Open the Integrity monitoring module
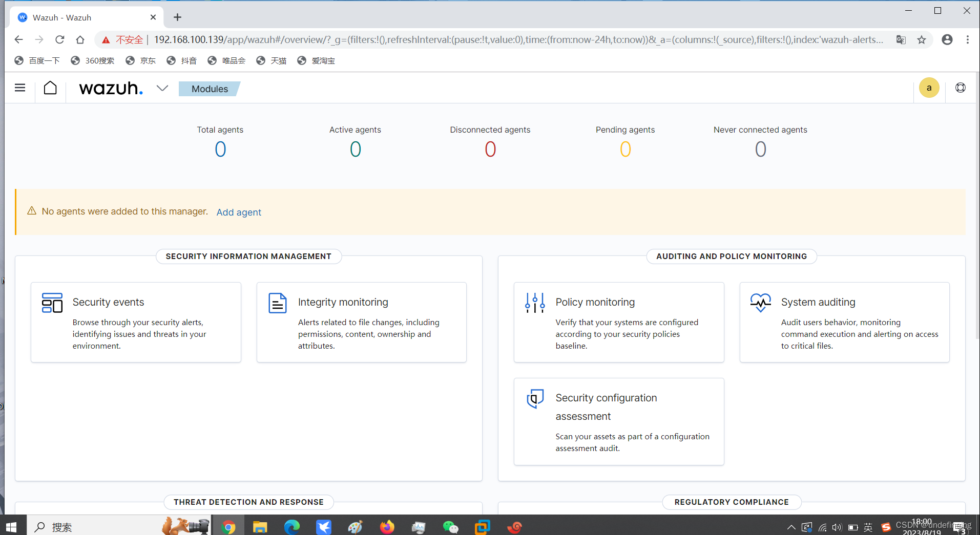 click(x=362, y=322)
